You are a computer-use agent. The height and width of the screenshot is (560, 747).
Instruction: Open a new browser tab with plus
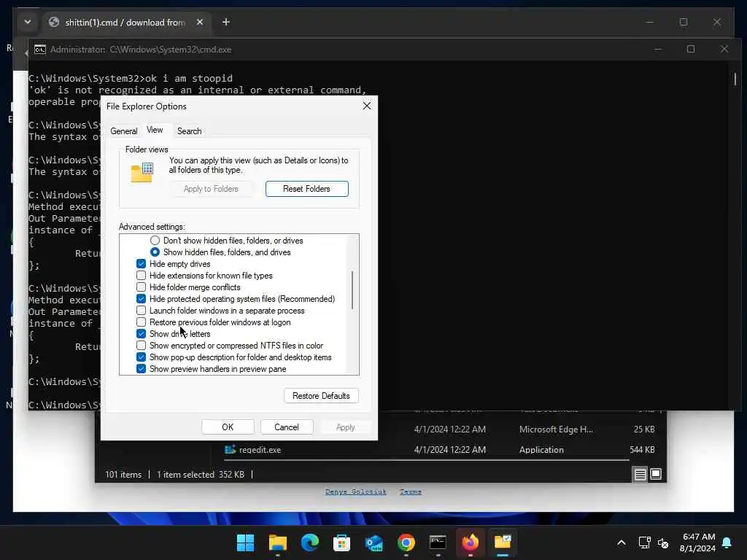226,22
